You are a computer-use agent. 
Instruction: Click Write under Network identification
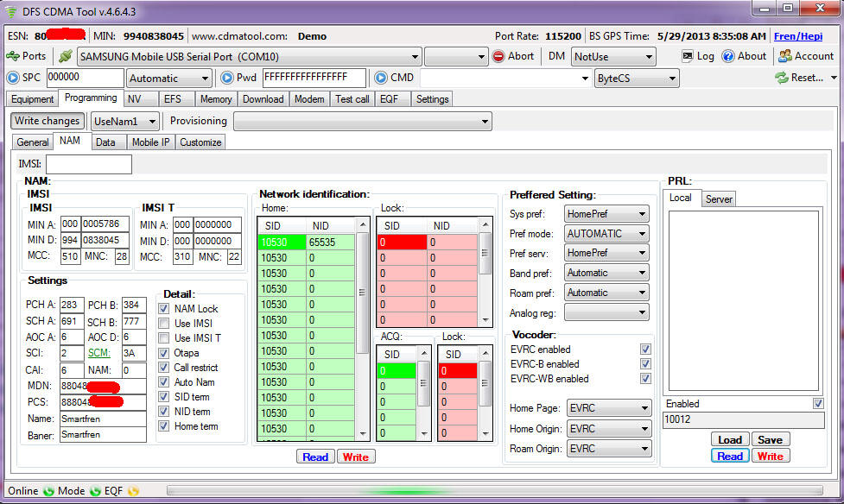356,457
